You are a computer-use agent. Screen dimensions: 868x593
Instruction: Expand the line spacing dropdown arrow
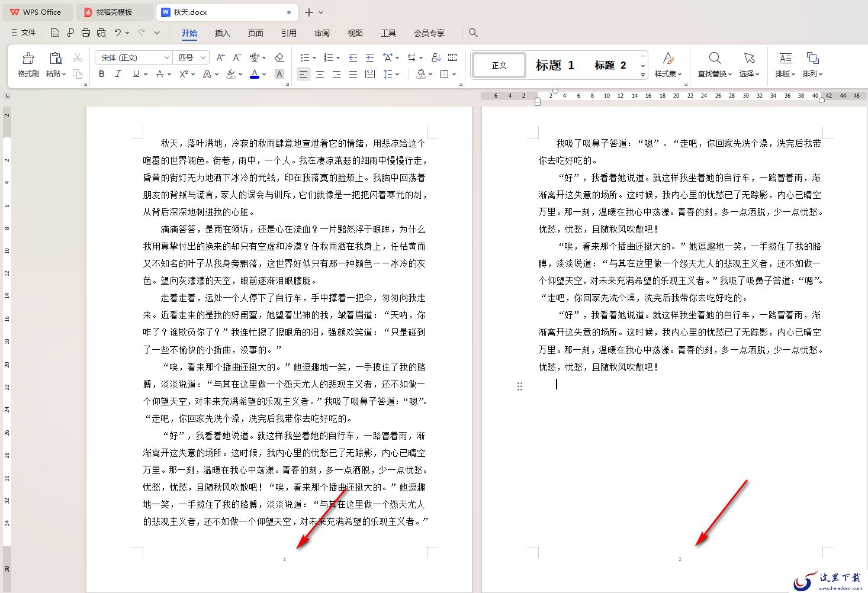pos(397,74)
